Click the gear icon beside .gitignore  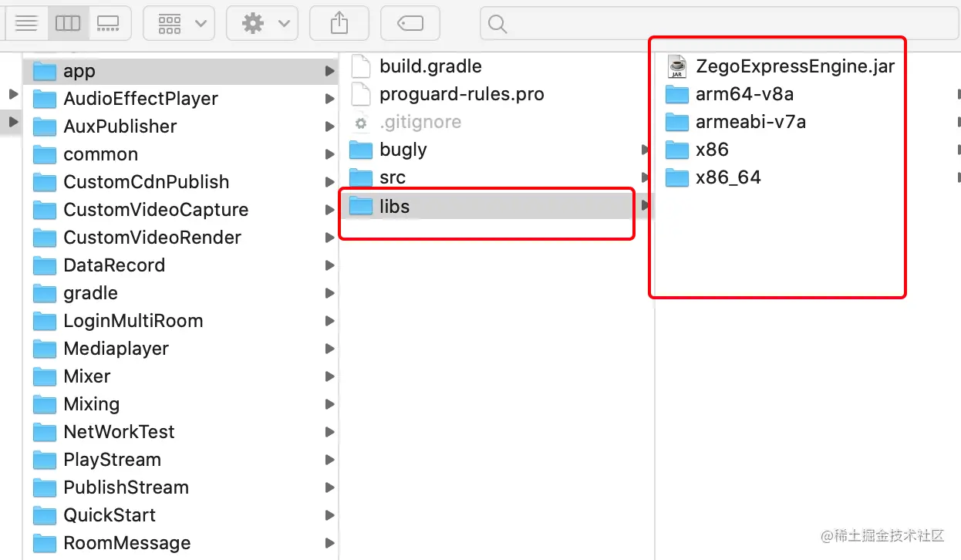[x=360, y=123]
